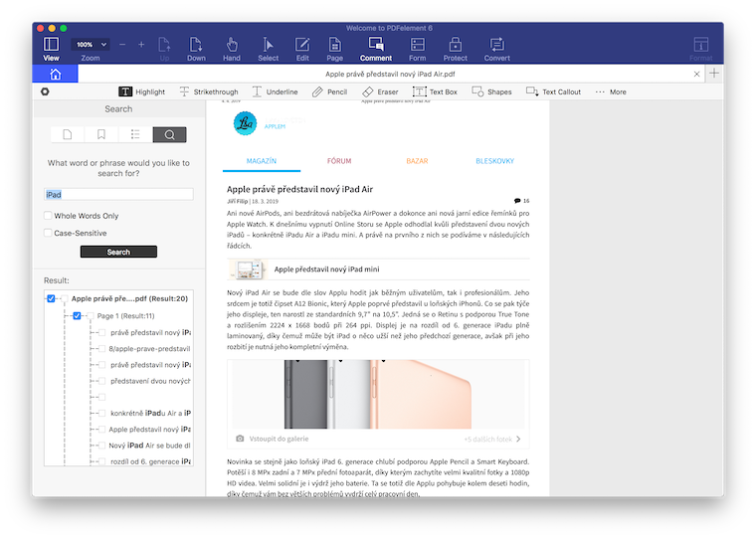Show the annotations list panel
This screenshot has width=756, height=539.
tap(135, 134)
